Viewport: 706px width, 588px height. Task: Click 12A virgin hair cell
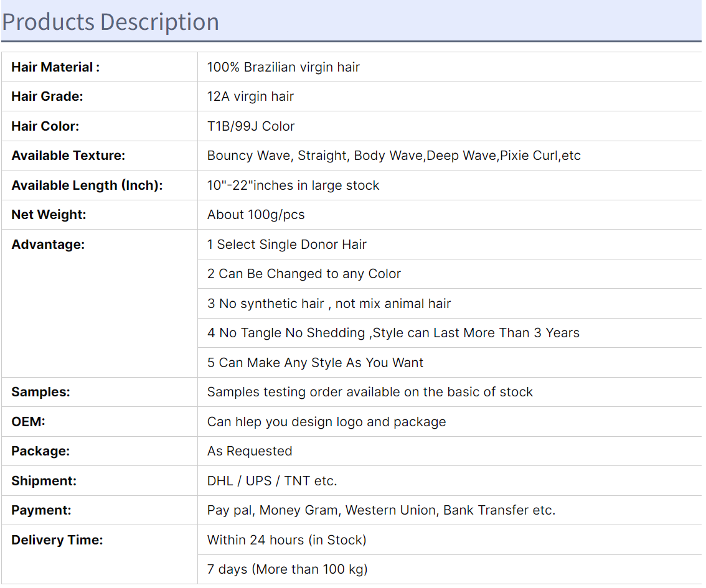pos(250,96)
